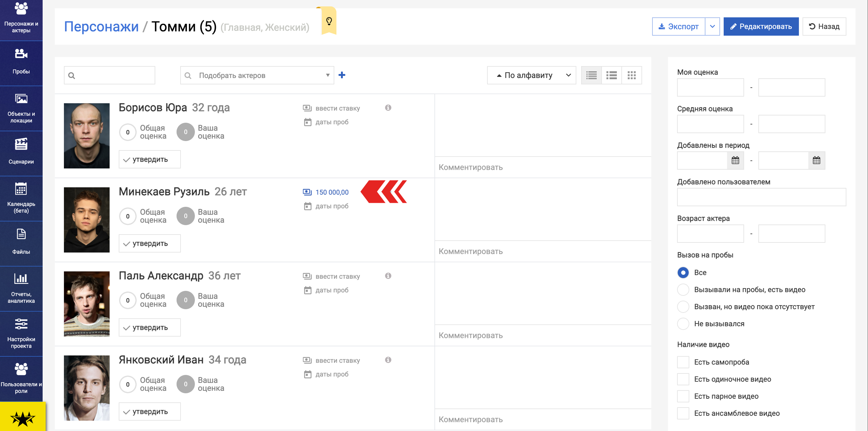Viewport: 868px width, 431px height.
Task: Click info icon in Борисов Юра row
Action: 388,108
